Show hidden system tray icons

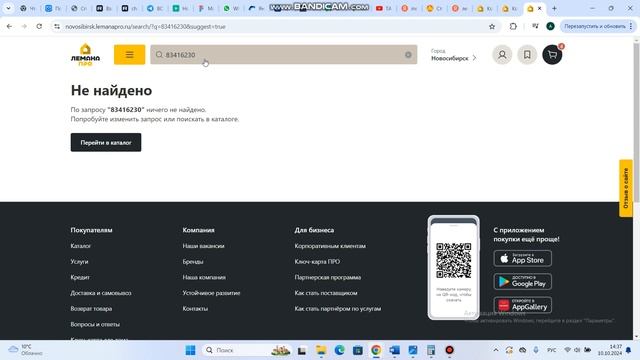pyautogui.click(x=496, y=350)
